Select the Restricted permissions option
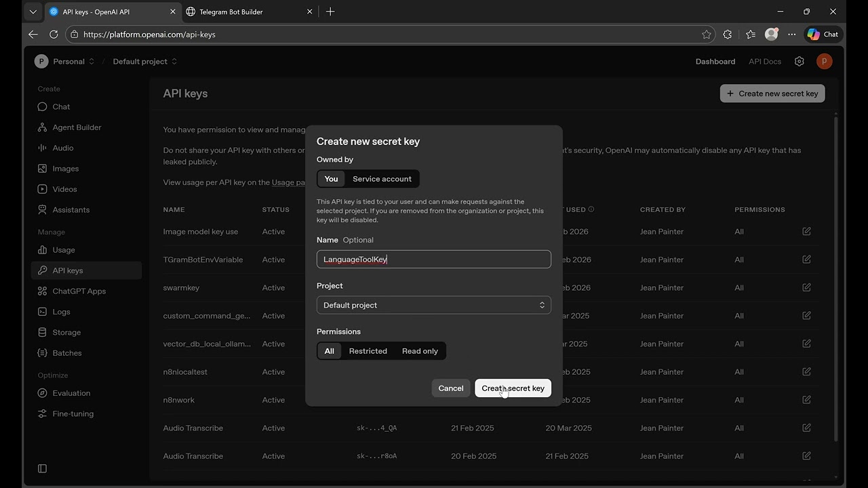The height and width of the screenshot is (488, 868). (368, 351)
